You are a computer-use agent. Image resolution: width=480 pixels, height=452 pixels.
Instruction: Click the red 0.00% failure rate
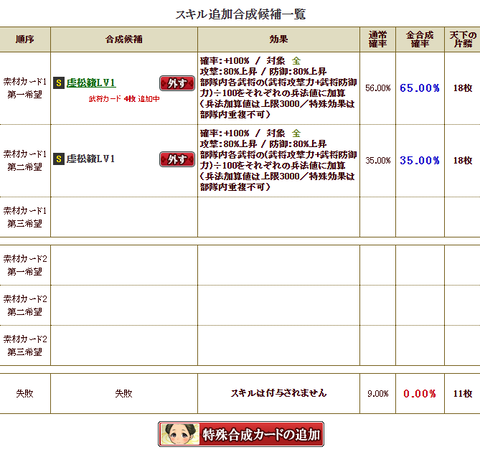420,394
